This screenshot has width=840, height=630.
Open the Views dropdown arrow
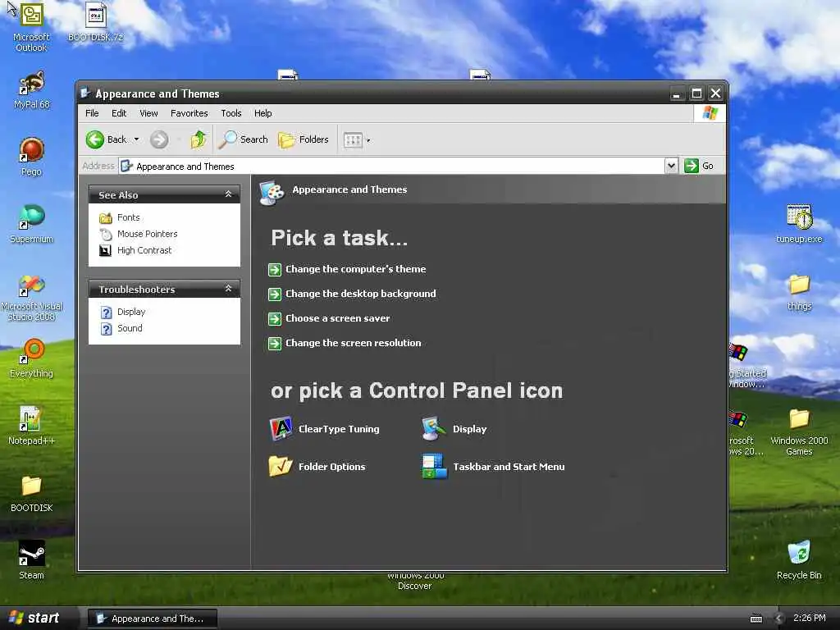(368, 141)
